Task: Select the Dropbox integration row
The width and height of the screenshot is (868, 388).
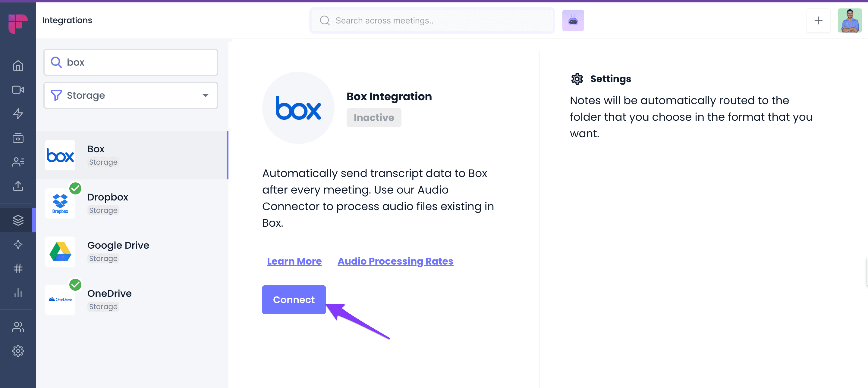Action: (x=132, y=203)
